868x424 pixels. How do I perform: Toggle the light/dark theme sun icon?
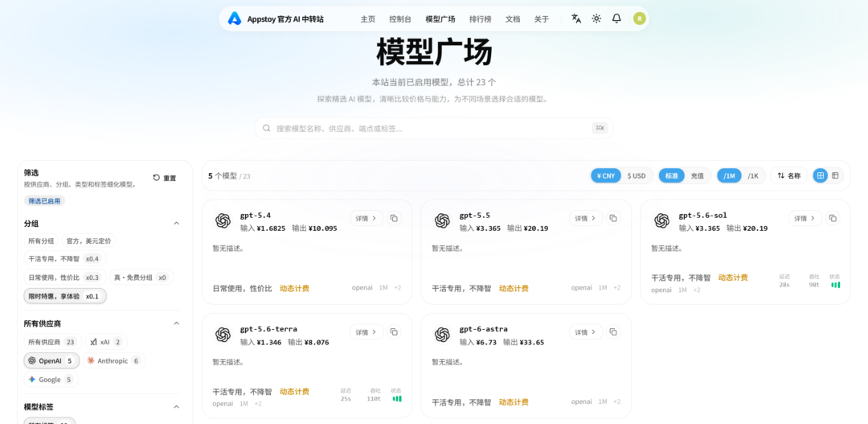(x=596, y=19)
